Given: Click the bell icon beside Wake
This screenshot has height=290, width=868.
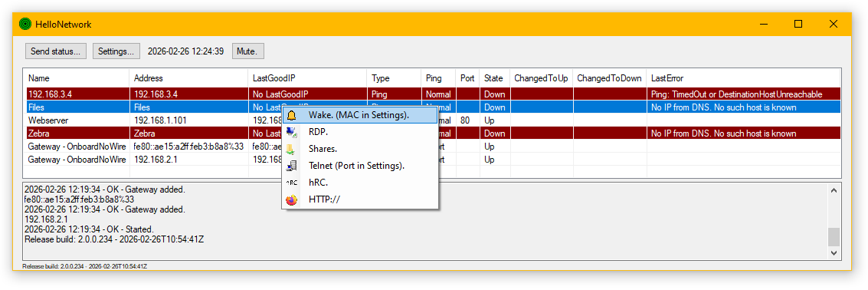Looking at the screenshot, I should point(292,115).
